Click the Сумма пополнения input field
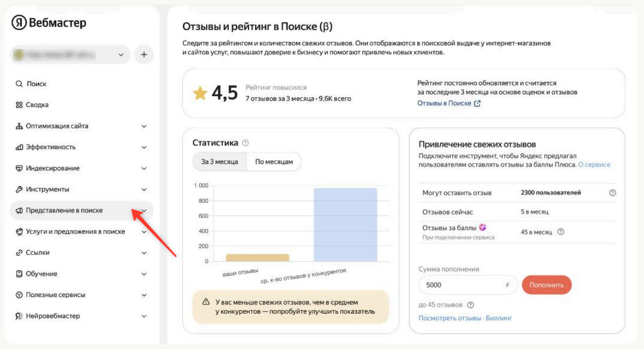Viewport: 644px width, 349px height. [468, 285]
